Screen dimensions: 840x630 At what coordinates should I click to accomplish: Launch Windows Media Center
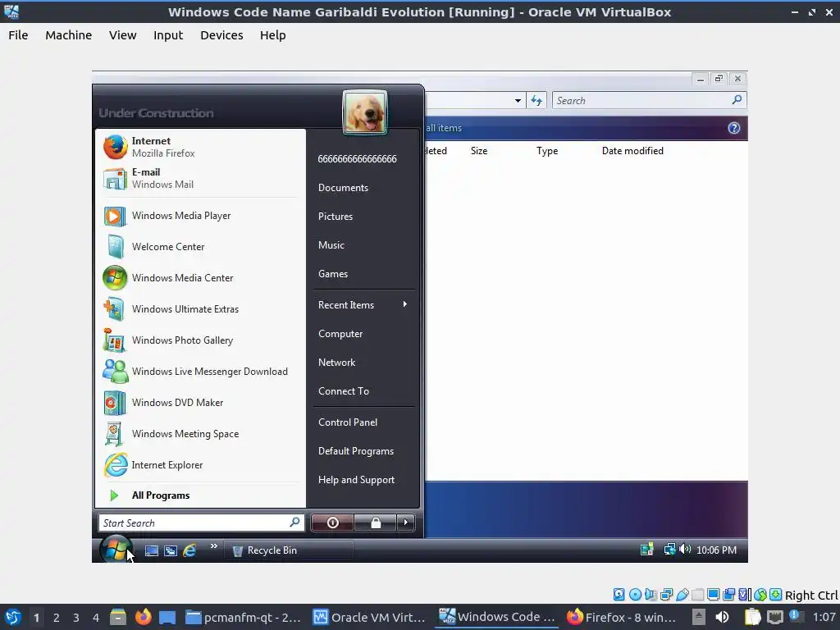point(199,277)
